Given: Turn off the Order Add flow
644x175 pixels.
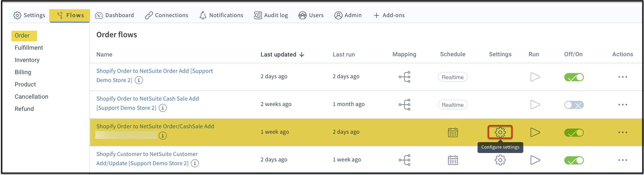Looking at the screenshot, I should point(574,77).
